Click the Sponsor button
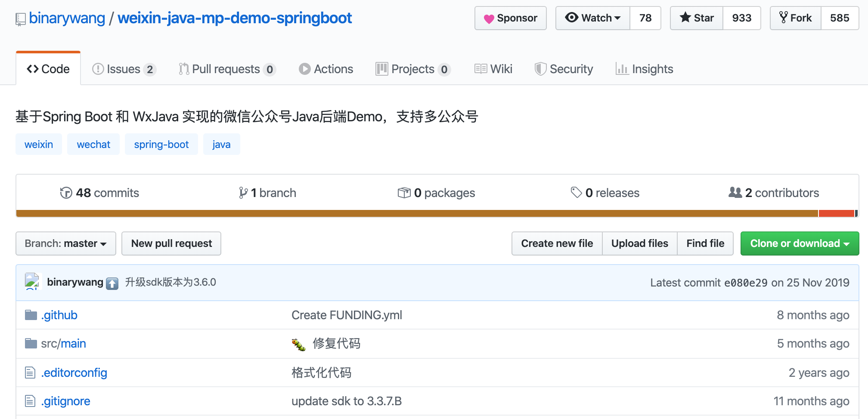Image resolution: width=868 pixels, height=419 pixels. pyautogui.click(x=511, y=18)
